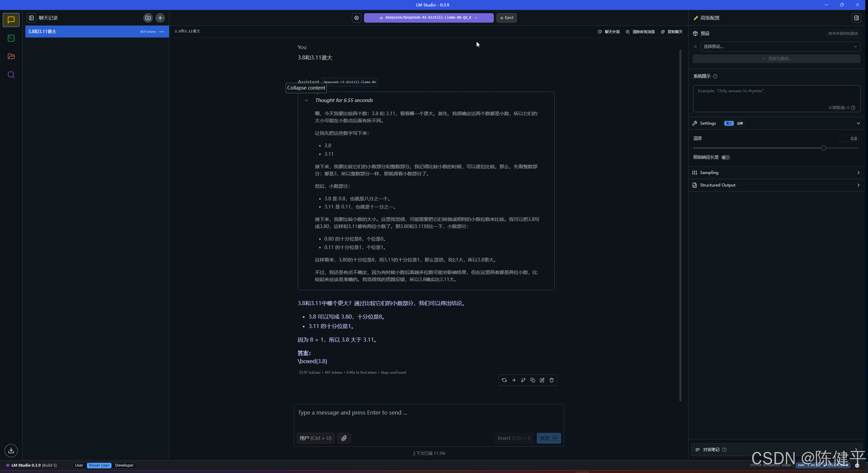Select Power User mode
Screen dimensions: 868x473
pyautogui.click(x=99, y=465)
